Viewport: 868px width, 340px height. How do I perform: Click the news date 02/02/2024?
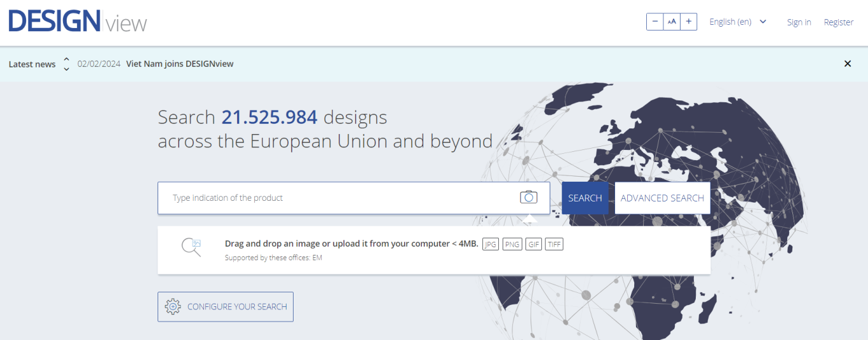[x=99, y=64]
